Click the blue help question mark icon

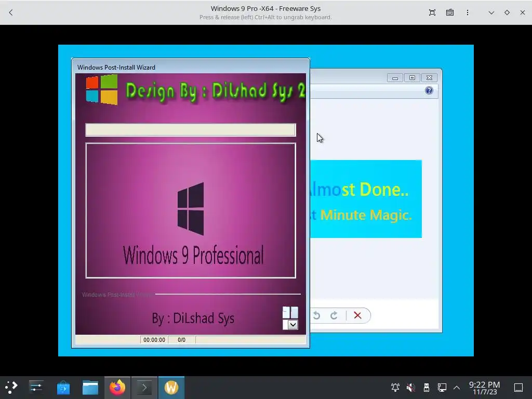point(429,90)
